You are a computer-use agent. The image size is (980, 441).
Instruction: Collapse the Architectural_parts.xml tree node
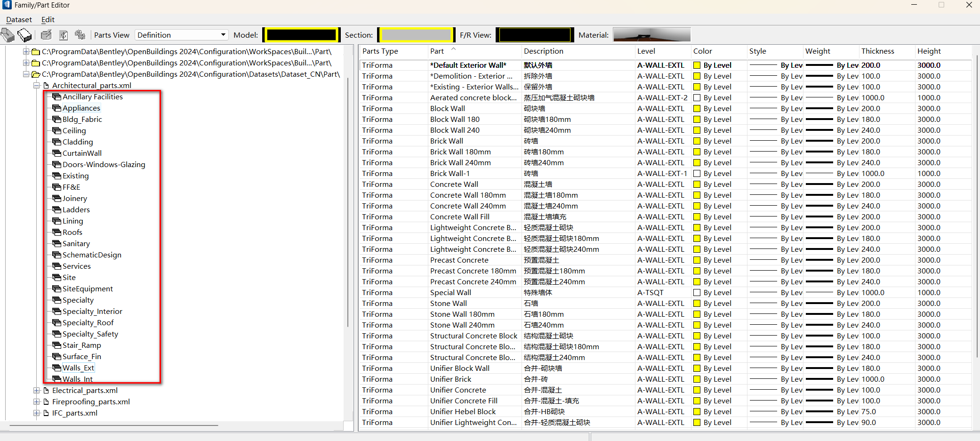[x=37, y=85]
